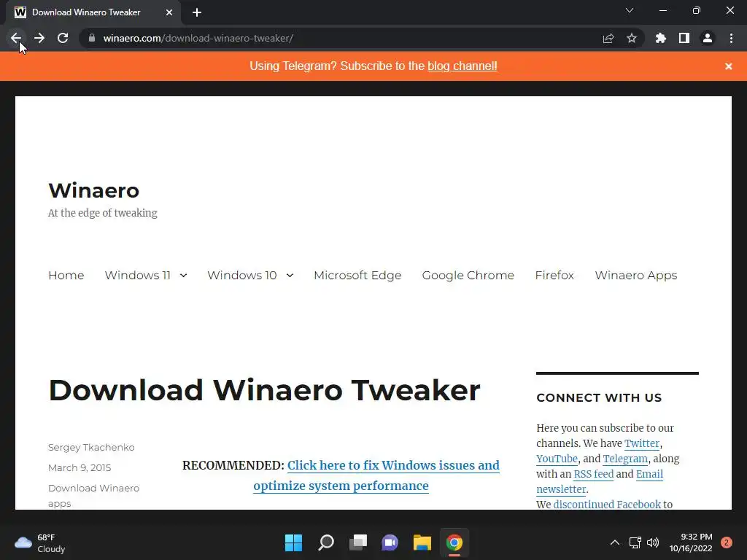View site security lock information
The width and height of the screenshot is (747, 560).
pos(92,38)
